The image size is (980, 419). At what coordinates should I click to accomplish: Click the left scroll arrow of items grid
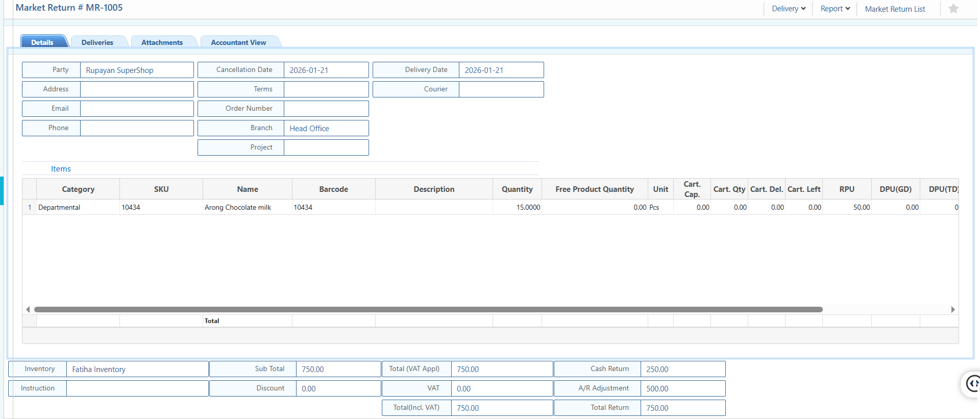[x=28, y=309]
